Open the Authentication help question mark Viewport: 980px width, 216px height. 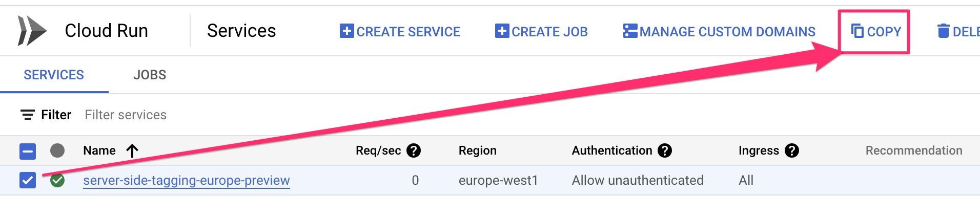(x=665, y=150)
